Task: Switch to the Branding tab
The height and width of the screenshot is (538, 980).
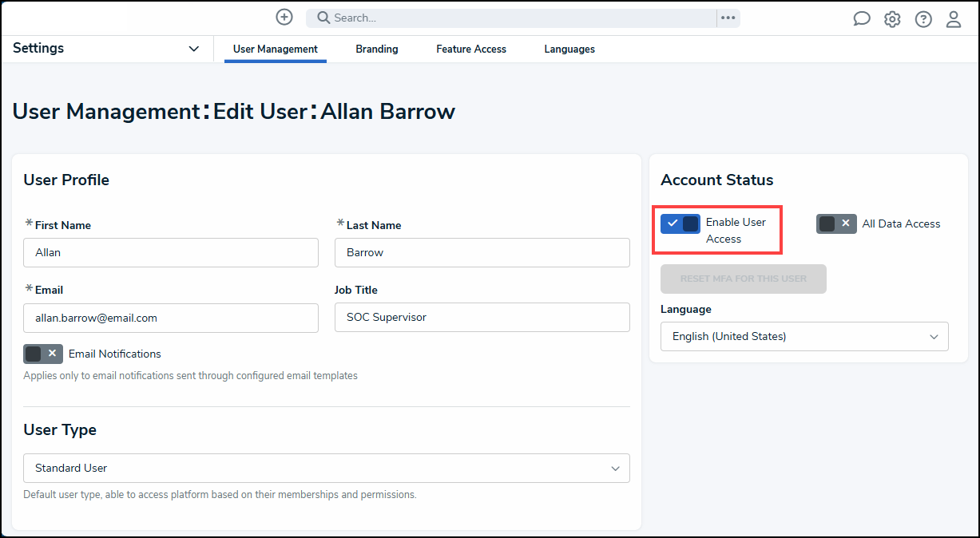Action: 377,49
